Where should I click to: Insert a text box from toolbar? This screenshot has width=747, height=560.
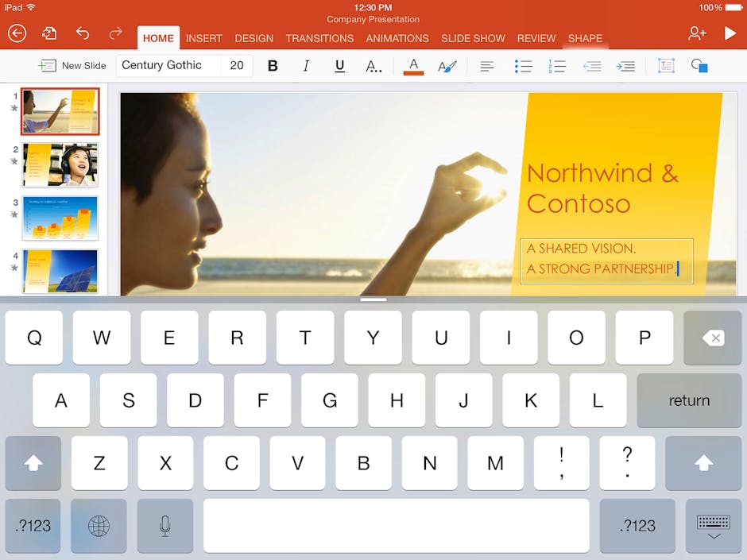666,66
